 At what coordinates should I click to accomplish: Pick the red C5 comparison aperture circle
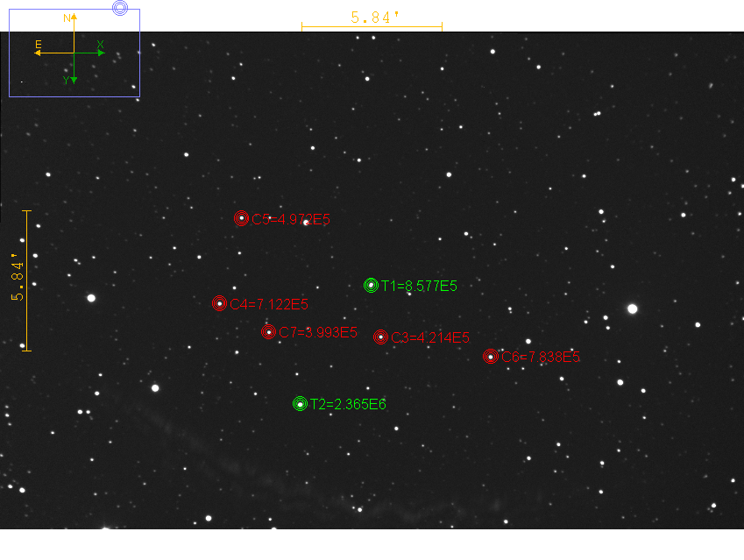tap(242, 218)
